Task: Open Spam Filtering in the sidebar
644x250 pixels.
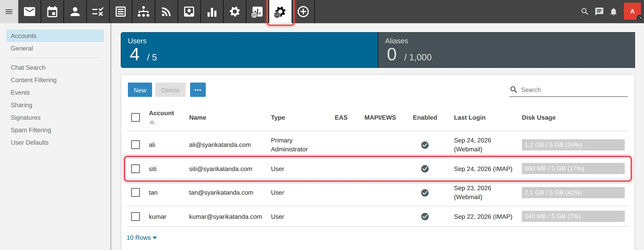Action: [31, 130]
